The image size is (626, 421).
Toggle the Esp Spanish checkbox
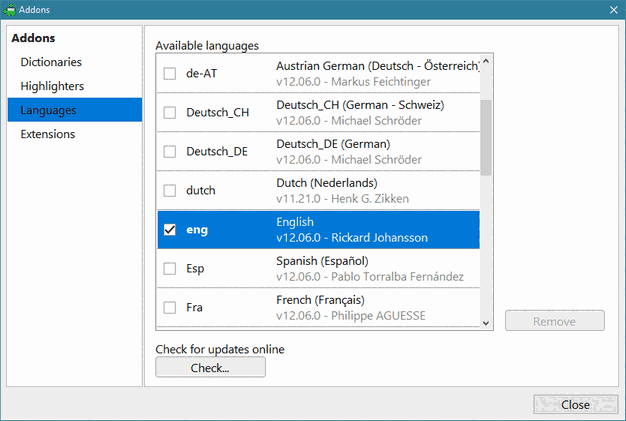tap(169, 268)
